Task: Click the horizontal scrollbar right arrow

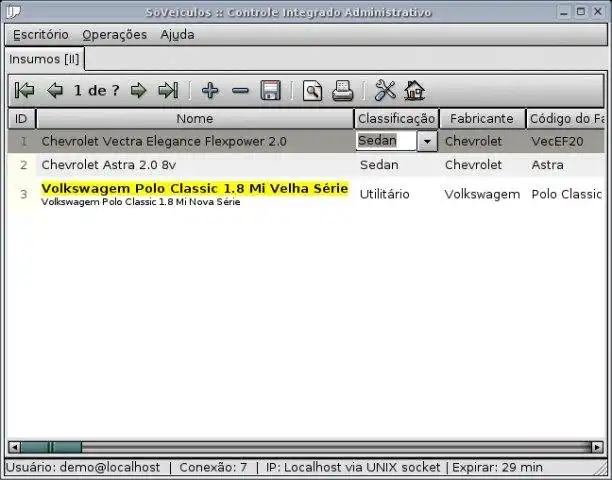Action: point(597,447)
